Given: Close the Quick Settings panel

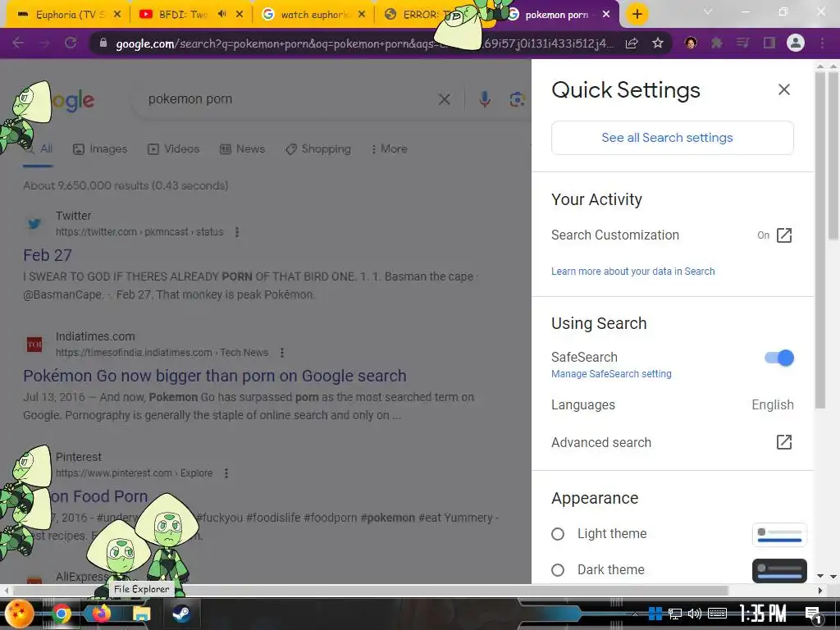Looking at the screenshot, I should coord(783,90).
